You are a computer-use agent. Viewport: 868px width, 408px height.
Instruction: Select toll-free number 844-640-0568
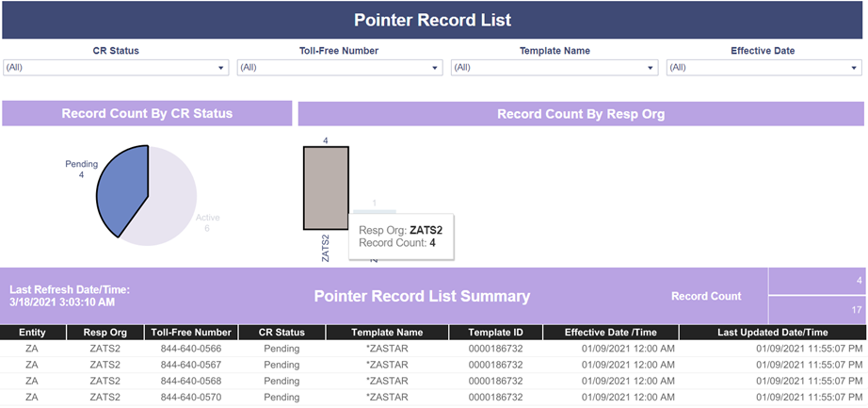(x=191, y=381)
